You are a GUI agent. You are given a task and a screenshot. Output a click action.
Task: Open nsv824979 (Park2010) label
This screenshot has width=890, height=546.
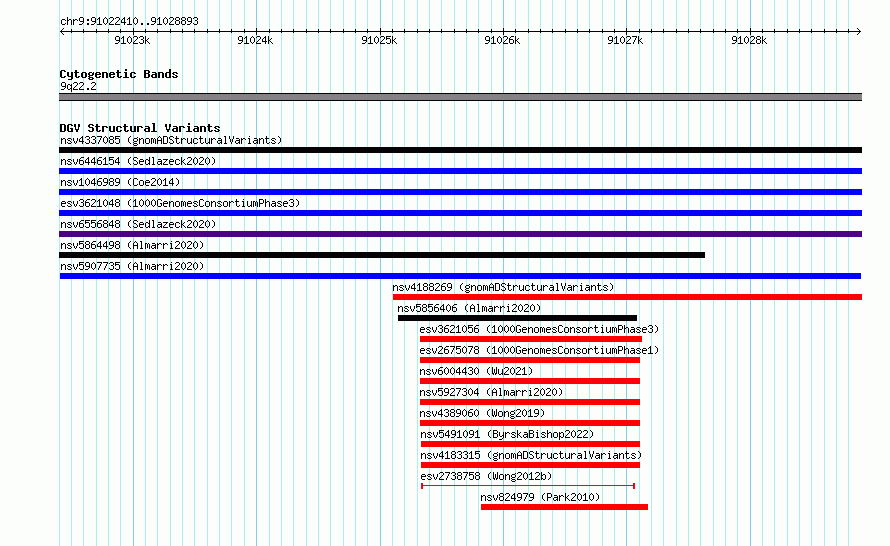point(540,497)
